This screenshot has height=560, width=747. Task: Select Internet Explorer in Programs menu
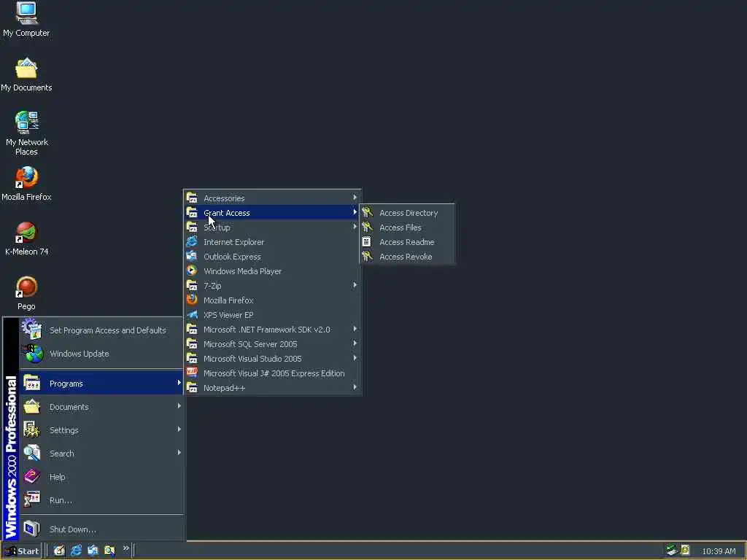[x=272, y=242]
